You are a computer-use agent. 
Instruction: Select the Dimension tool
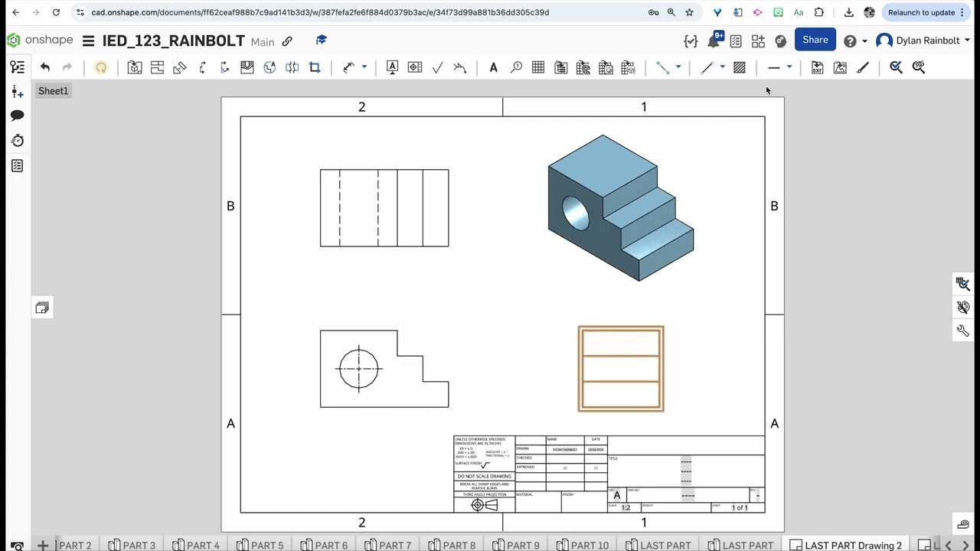click(x=349, y=68)
